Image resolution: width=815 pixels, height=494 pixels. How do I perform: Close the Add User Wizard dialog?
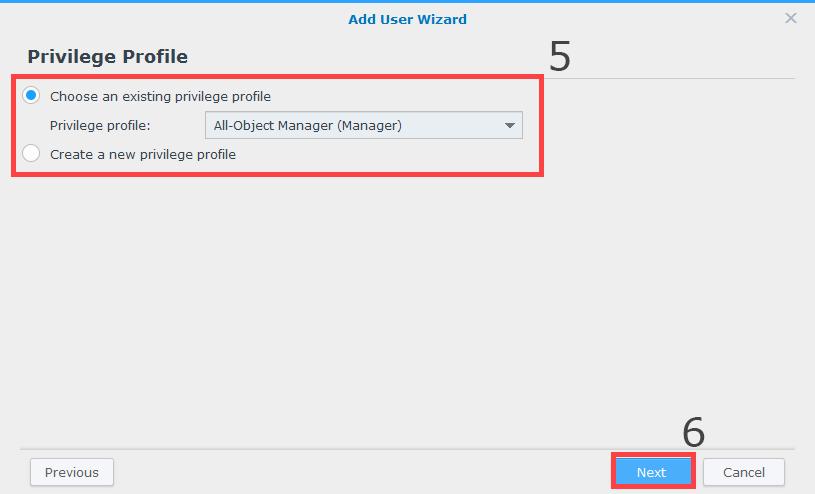[x=791, y=18]
